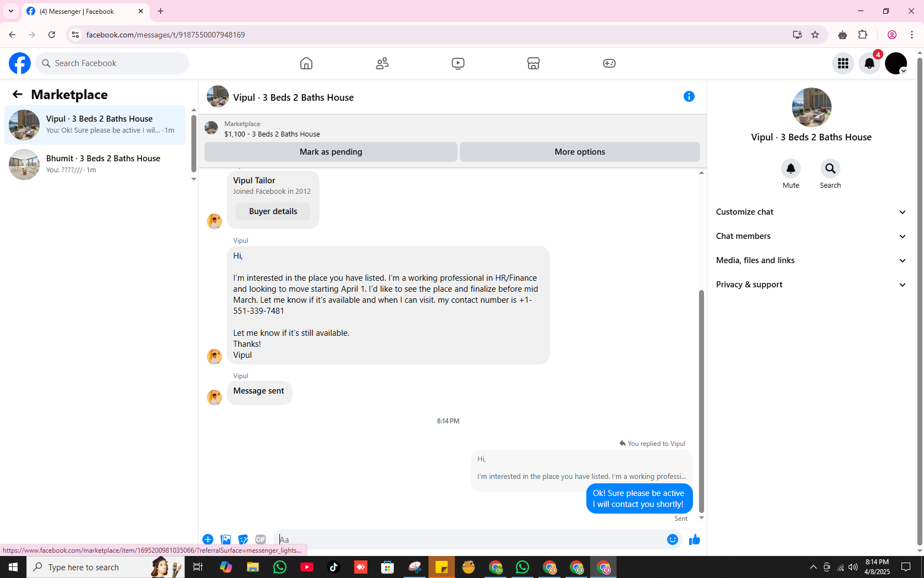Expand Media, files and links section
924x578 pixels.
tap(811, 260)
